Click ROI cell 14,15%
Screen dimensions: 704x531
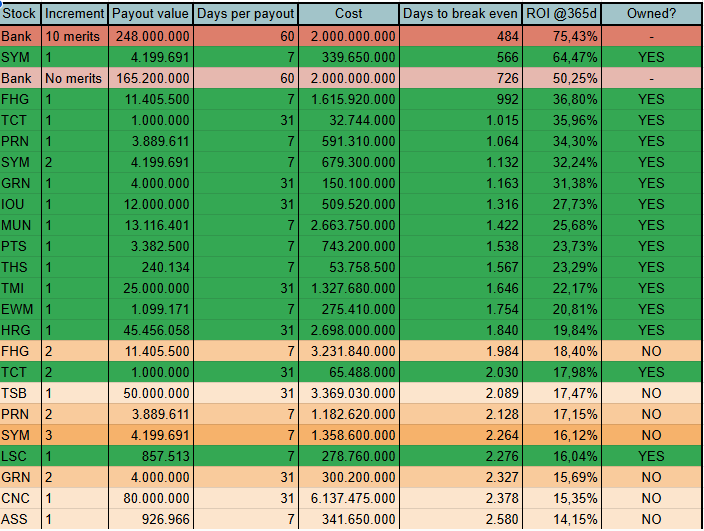coord(562,519)
